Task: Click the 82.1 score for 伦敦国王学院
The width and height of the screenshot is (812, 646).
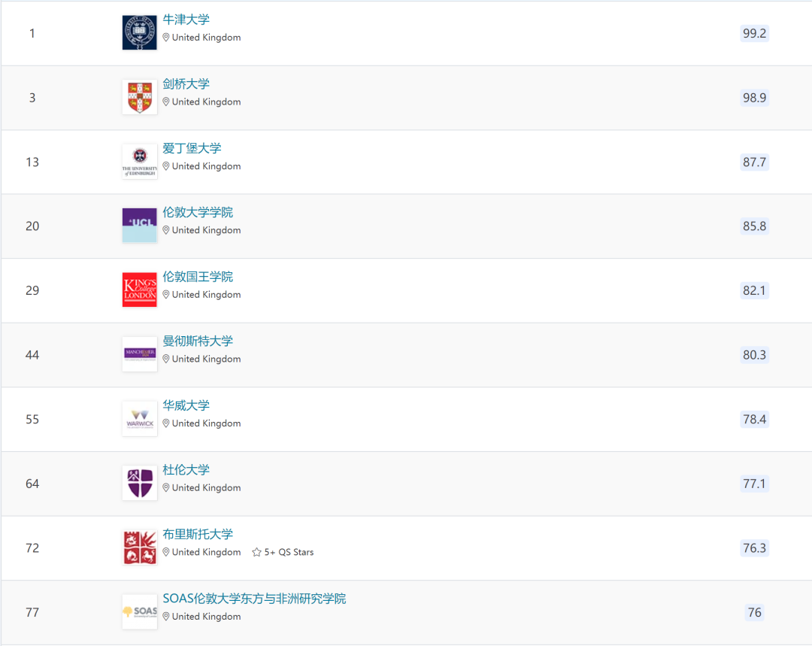Action: tap(754, 290)
